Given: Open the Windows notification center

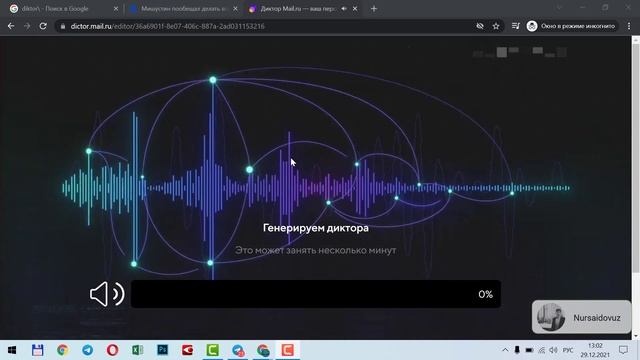Looking at the screenshot, I should point(623,350).
